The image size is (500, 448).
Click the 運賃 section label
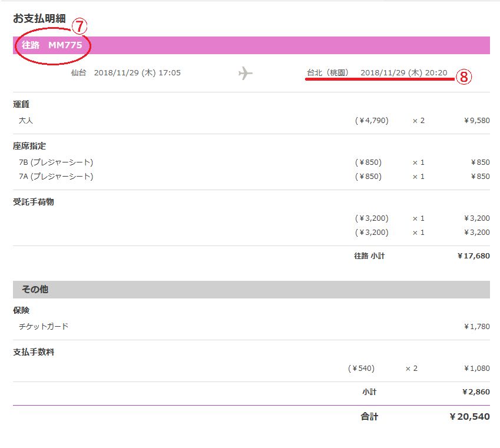pos(21,104)
